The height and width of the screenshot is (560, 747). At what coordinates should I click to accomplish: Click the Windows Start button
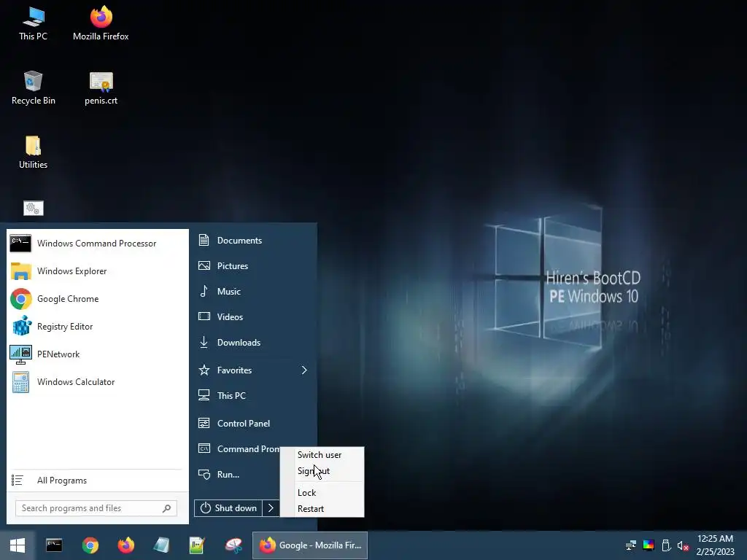[18, 545]
